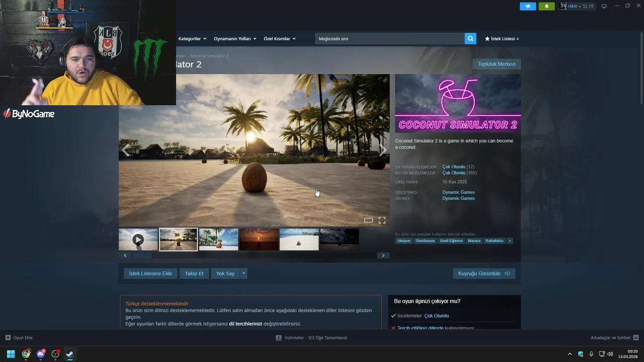Image resolution: width=644 pixels, height=362 pixels.
Task: Click the monitor icon next to the account
Action: [x=604, y=6]
